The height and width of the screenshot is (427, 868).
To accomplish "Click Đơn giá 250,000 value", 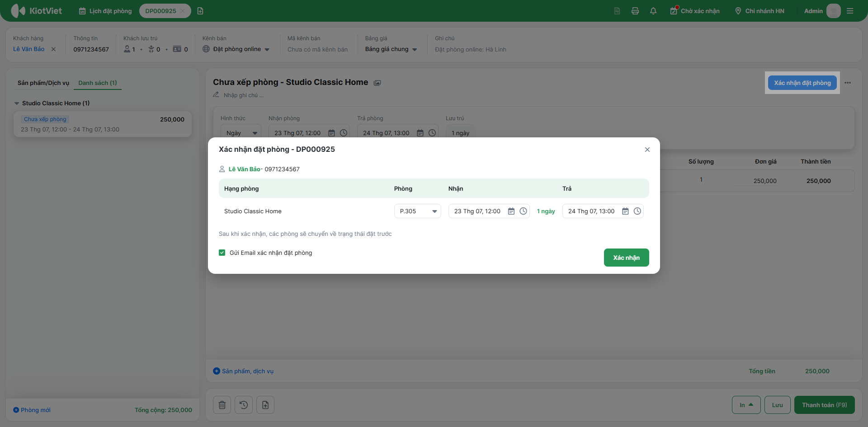I will [765, 181].
